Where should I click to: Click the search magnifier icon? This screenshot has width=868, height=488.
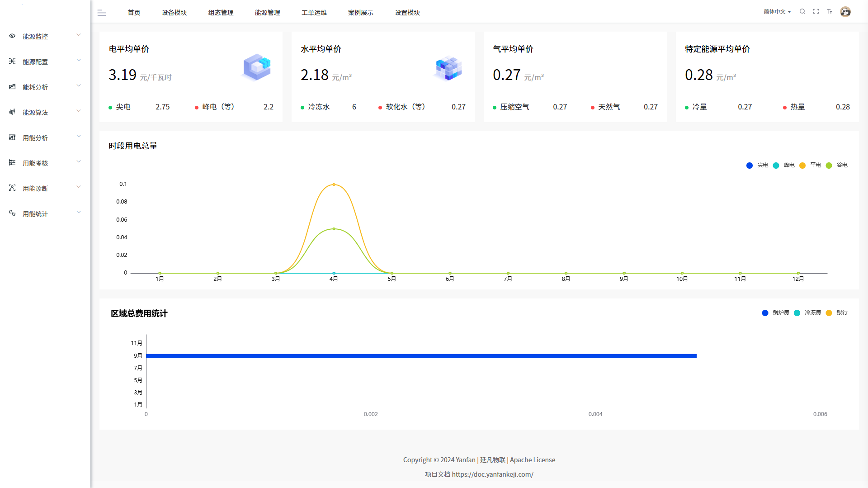pos(802,12)
